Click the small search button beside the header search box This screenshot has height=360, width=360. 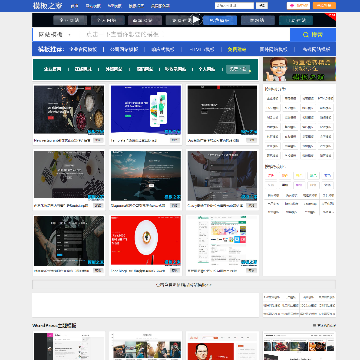[262, 6]
